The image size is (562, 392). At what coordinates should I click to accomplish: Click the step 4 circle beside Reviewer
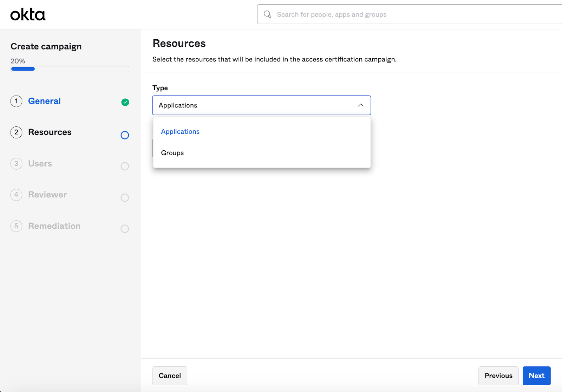click(16, 195)
